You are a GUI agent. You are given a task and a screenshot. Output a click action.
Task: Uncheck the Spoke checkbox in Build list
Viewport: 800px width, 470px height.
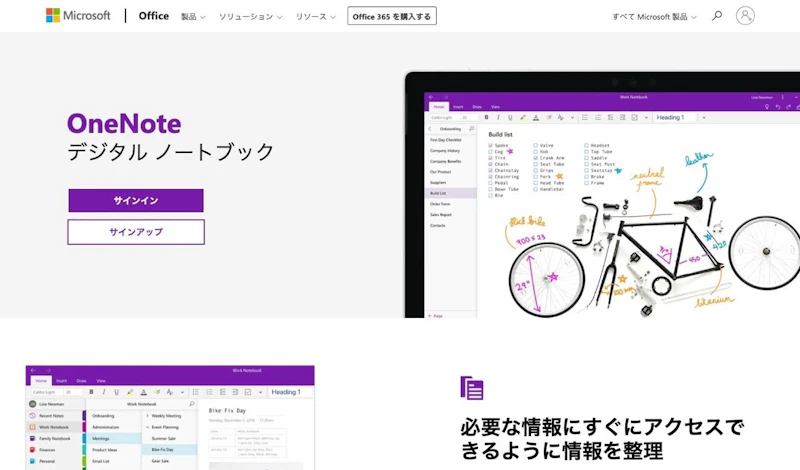[490, 145]
